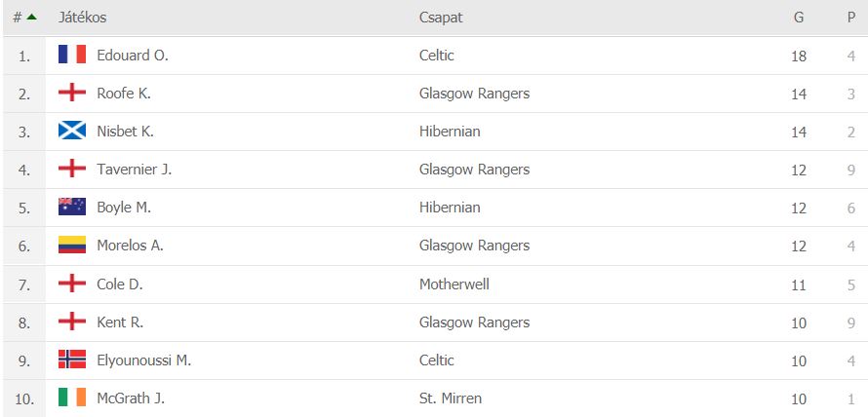868x417 pixels.
Task: Open Motherwell team link
Action: 454,284
